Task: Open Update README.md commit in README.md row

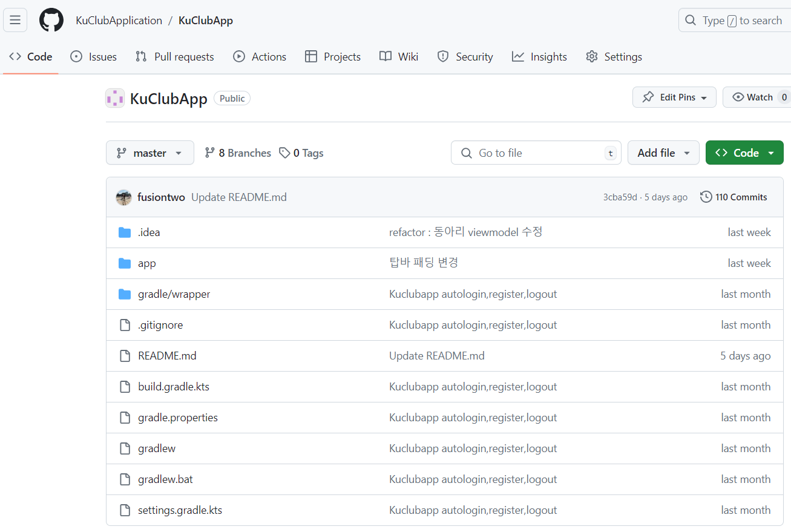Action: 437,356
